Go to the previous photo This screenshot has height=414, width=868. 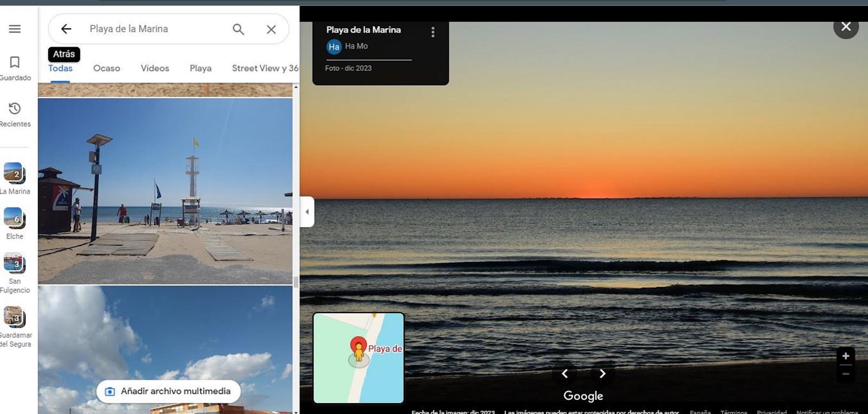pos(565,373)
